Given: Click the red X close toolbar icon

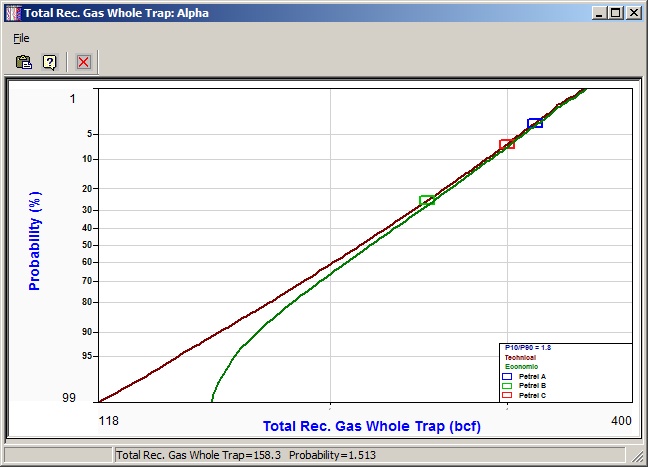Looking at the screenshot, I should tap(83, 62).
